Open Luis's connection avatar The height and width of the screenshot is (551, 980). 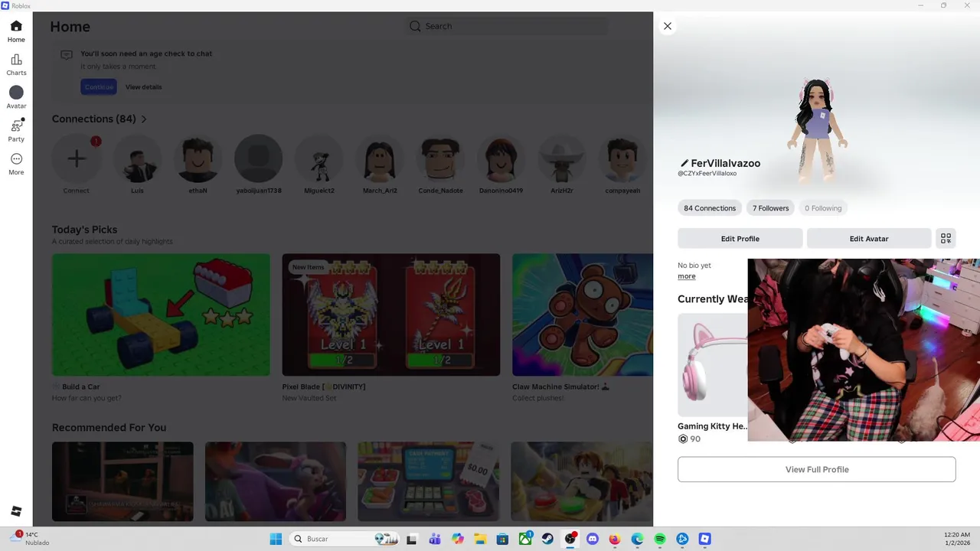click(137, 158)
